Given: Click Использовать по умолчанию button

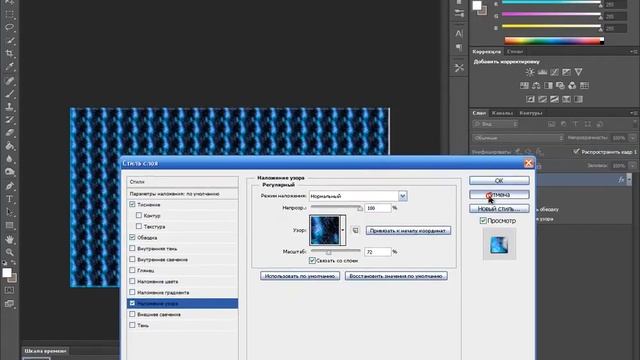Looking at the screenshot, I should point(300,276).
